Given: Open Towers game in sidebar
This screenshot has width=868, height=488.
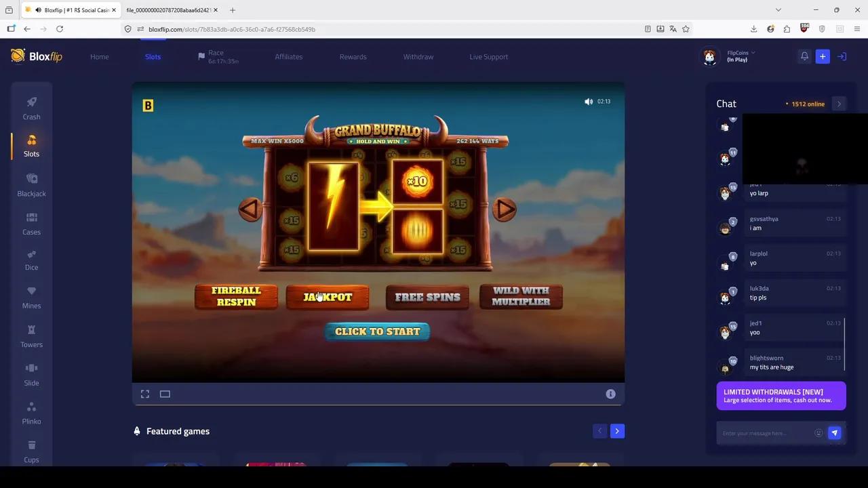Looking at the screenshot, I should click(x=31, y=337).
